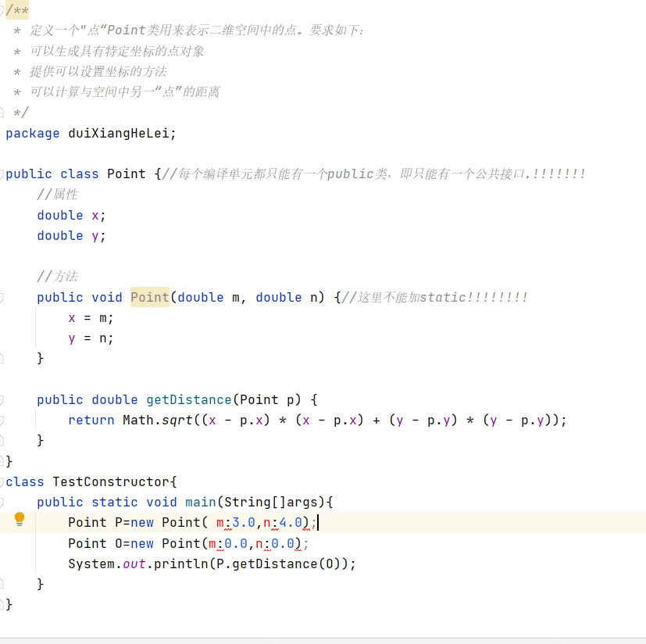
Task: Click the "3.0" argument value
Action: click(244, 523)
